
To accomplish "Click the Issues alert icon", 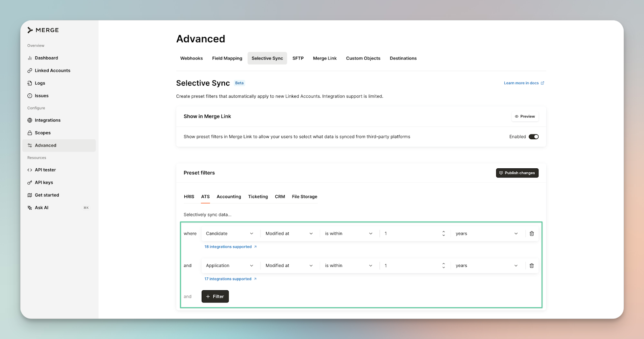I will (x=30, y=96).
